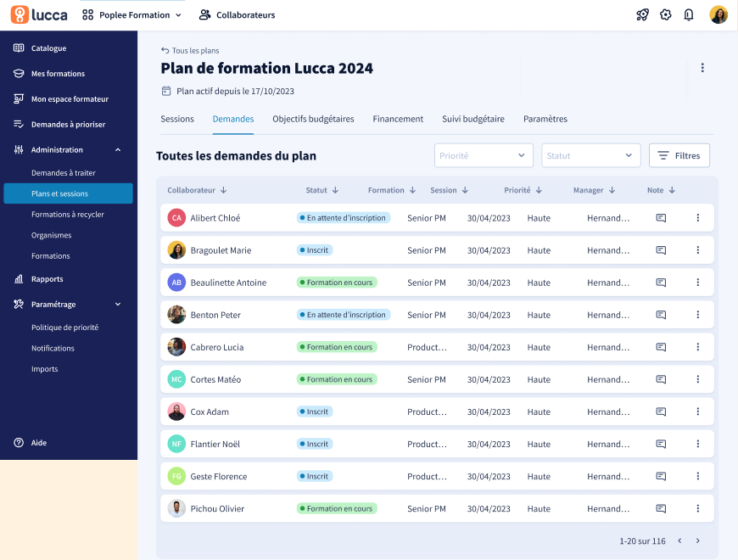This screenshot has height=560, width=738.
Task: Switch to the Suivi budgétaire tab
Action: (x=473, y=119)
